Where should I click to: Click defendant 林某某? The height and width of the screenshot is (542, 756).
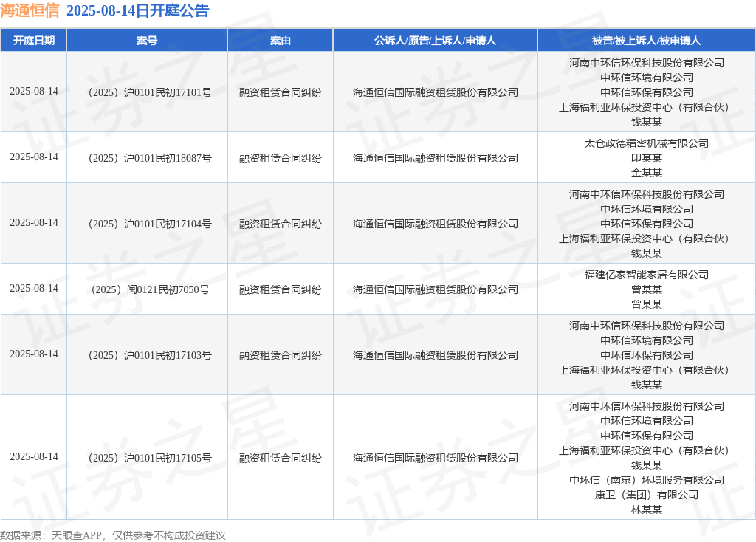click(647, 510)
